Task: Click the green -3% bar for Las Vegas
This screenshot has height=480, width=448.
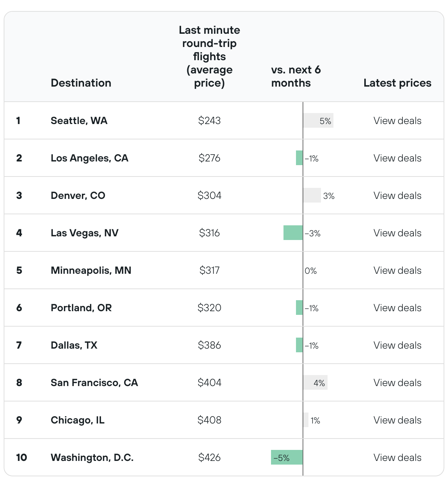Action: [293, 233]
